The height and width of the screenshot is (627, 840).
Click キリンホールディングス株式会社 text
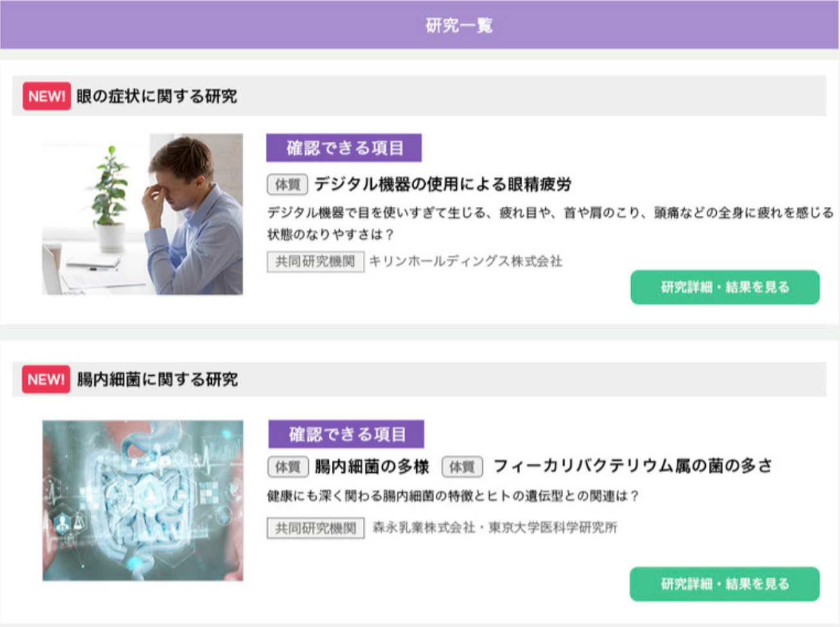click(x=466, y=261)
